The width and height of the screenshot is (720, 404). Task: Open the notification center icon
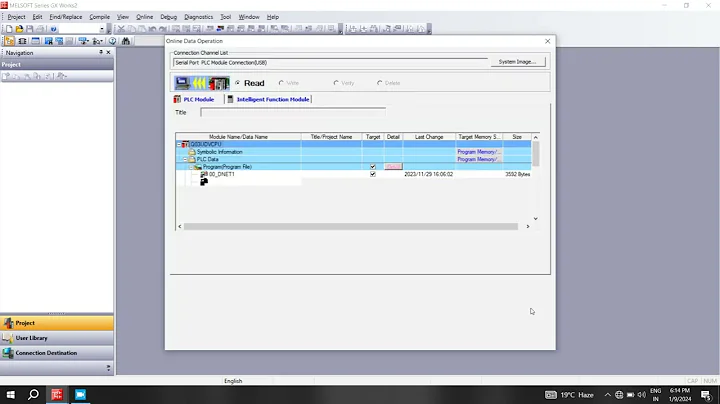pyautogui.click(x=706, y=395)
